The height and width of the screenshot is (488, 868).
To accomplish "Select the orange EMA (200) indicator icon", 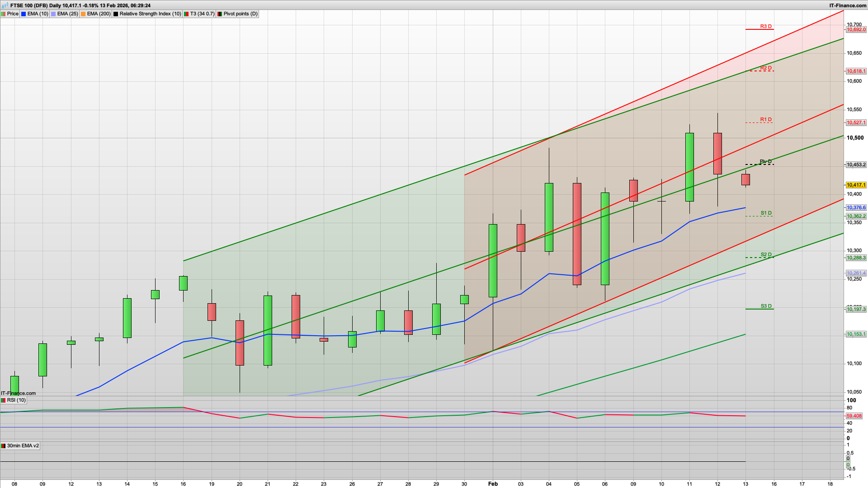I will (x=82, y=14).
